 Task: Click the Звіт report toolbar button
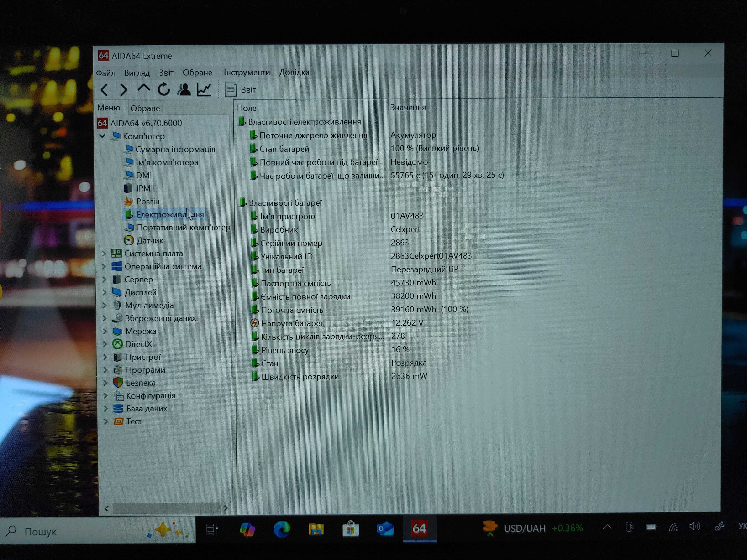coord(240,90)
